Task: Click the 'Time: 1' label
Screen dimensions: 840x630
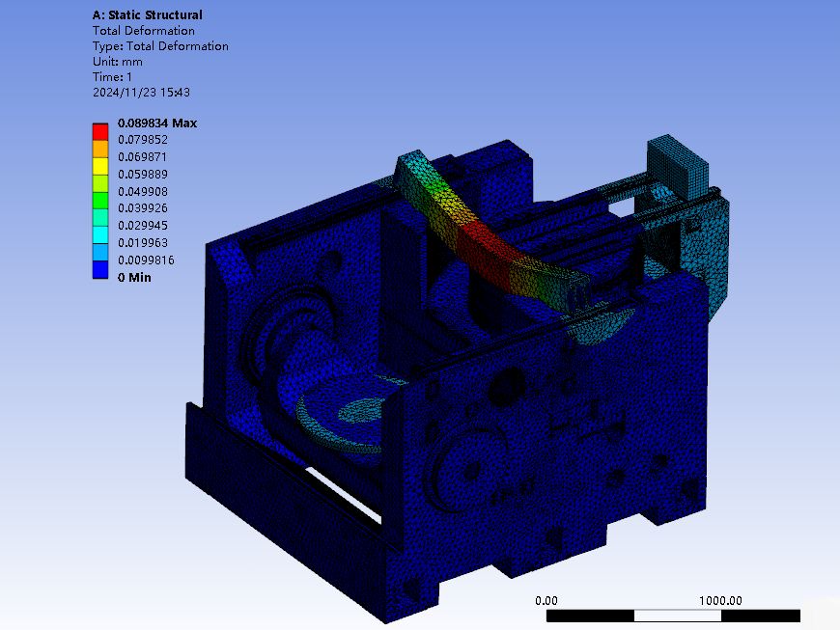Action: [x=112, y=77]
